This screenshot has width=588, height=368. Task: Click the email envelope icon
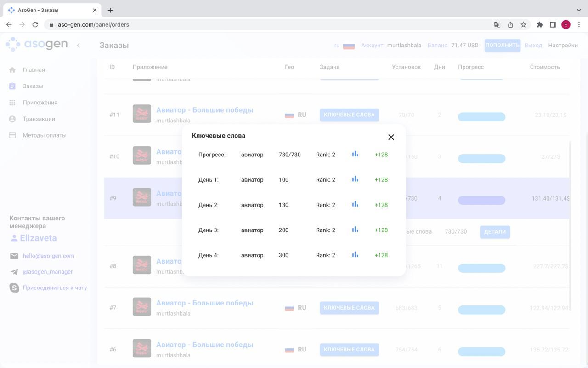[x=14, y=256]
